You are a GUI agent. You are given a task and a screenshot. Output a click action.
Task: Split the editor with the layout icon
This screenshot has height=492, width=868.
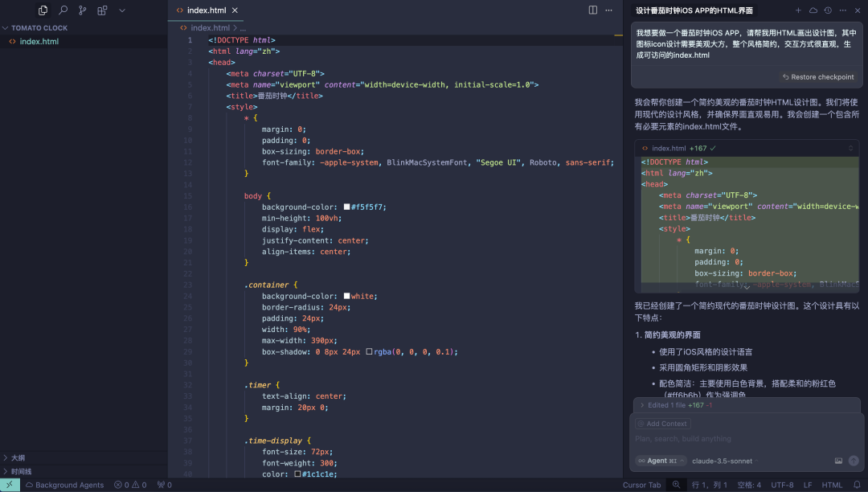coord(593,10)
